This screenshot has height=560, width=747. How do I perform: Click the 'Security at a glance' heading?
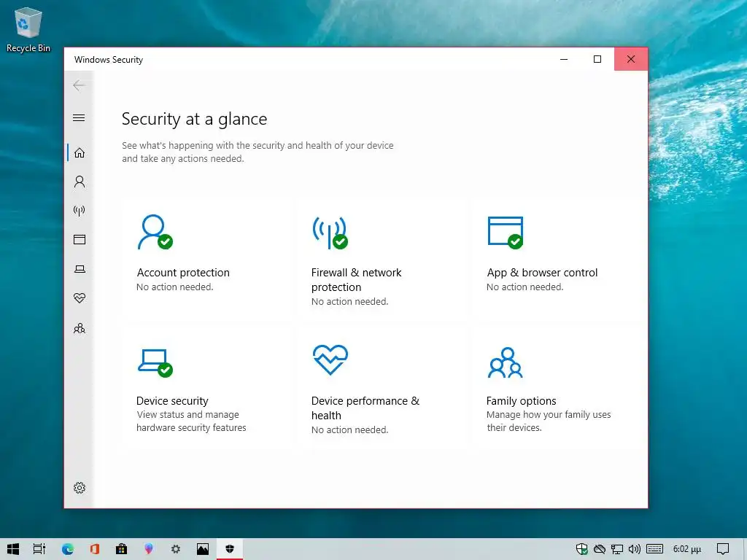[x=194, y=119]
